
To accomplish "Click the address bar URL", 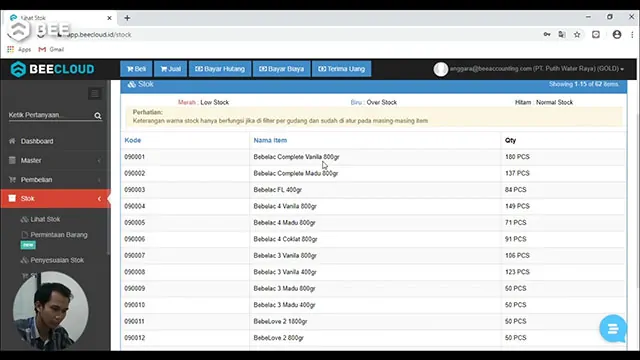I will pyautogui.click(x=99, y=35).
